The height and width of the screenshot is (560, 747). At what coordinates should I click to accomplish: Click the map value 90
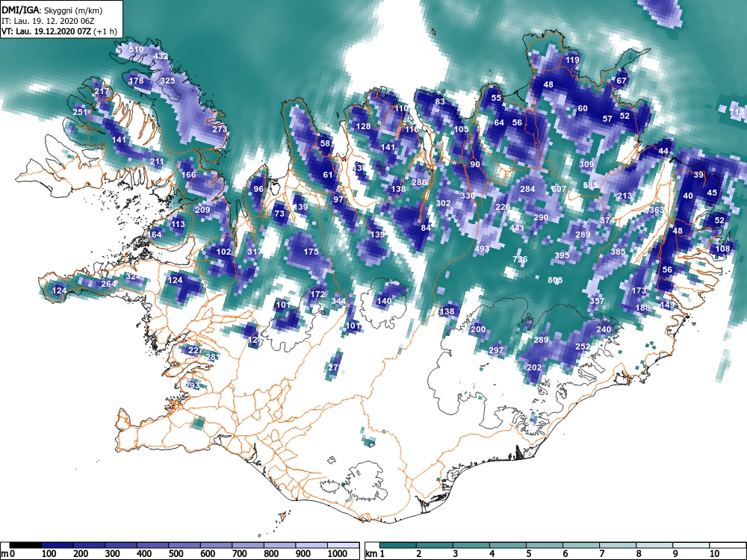475,164
